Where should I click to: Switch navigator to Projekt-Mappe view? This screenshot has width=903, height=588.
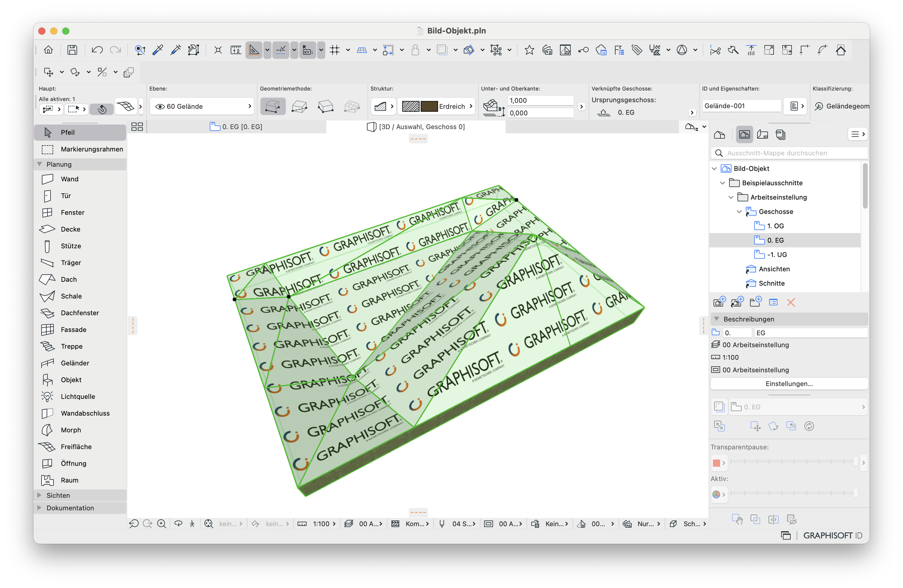719,135
